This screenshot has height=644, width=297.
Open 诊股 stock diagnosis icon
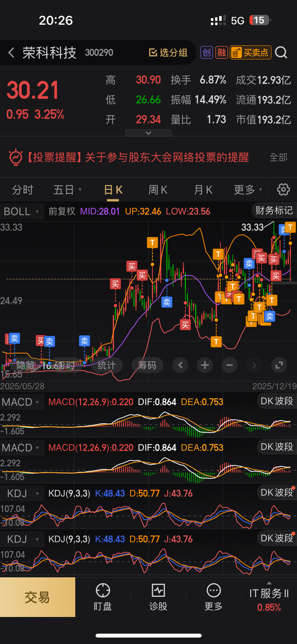click(158, 597)
